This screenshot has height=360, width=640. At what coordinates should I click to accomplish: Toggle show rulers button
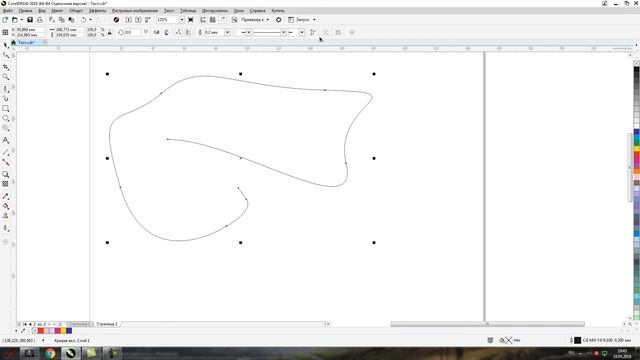[203, 20]
